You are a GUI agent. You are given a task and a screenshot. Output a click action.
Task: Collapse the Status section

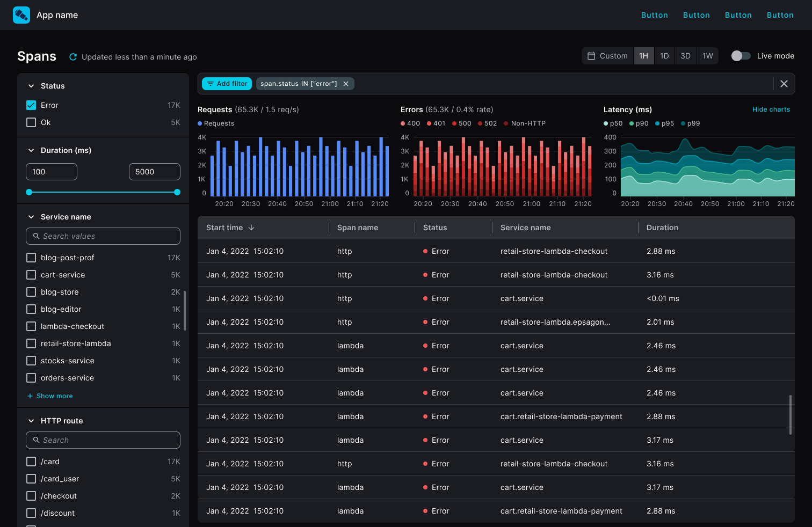coord(31,85)
